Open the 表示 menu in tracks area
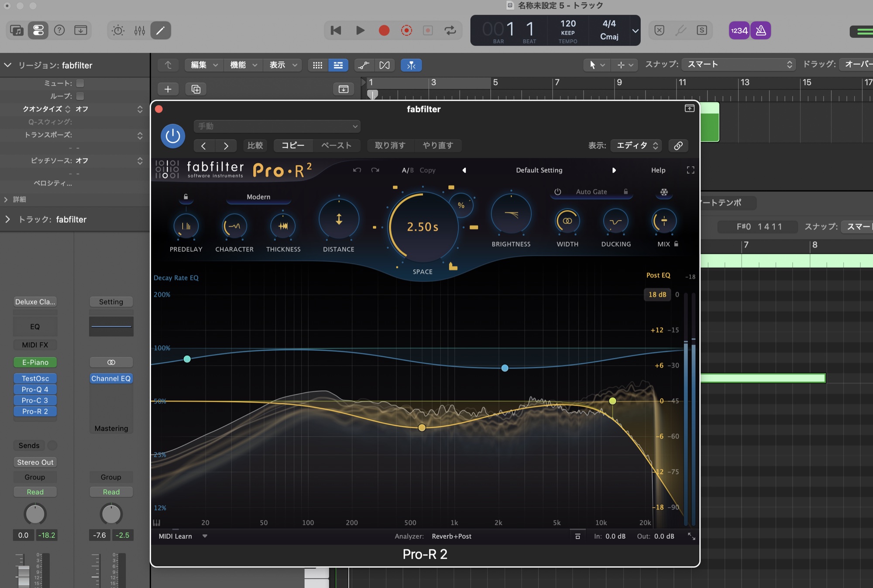This screenshot has height=588, width=873. [283, 65]
